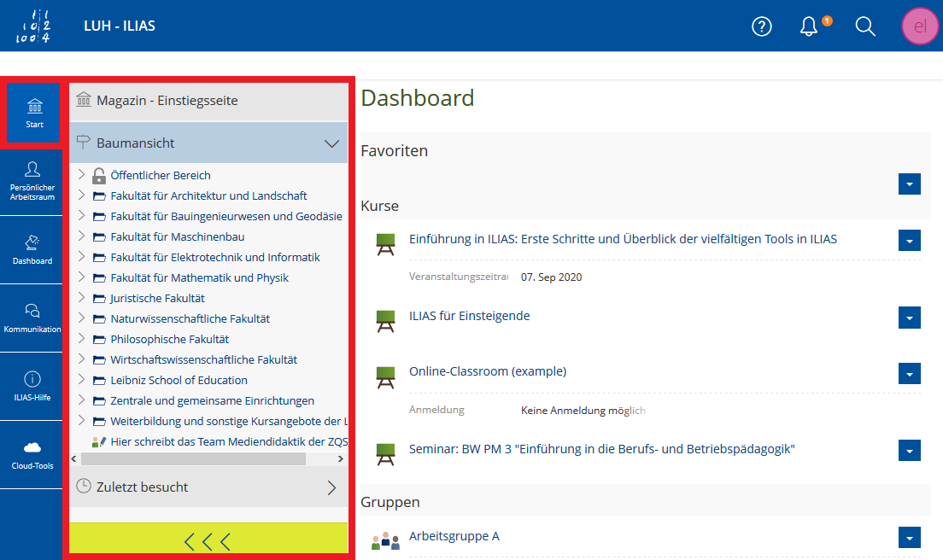Viewport: 943px width, 560px height.
Task: Open ILIAS-Hilfe in the sidebar
Action: [32, 387]
